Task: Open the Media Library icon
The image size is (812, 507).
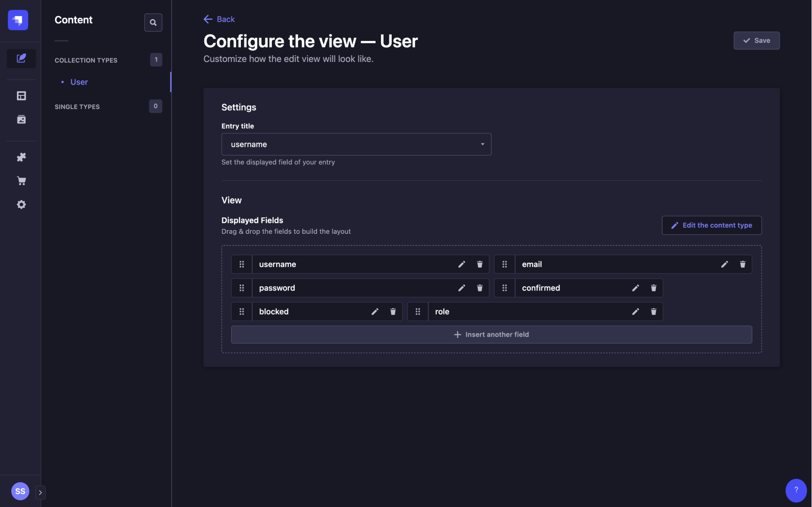Action: pyautogui.click(x=21, y=119)
